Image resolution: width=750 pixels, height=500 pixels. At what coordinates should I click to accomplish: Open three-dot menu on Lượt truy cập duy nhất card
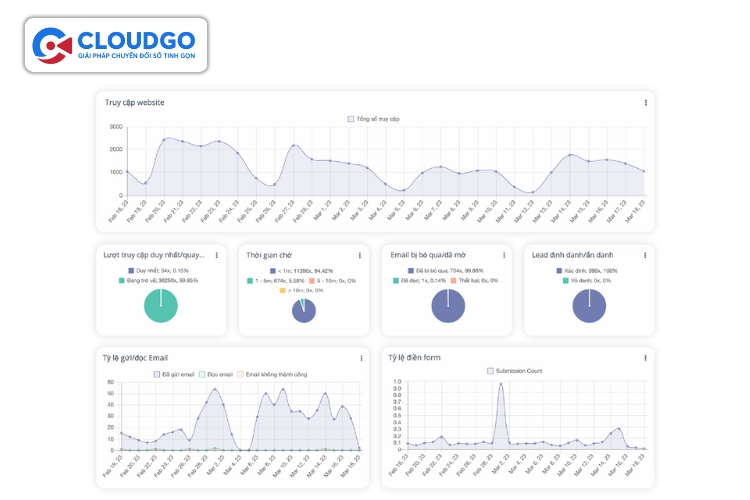point(217,255)
